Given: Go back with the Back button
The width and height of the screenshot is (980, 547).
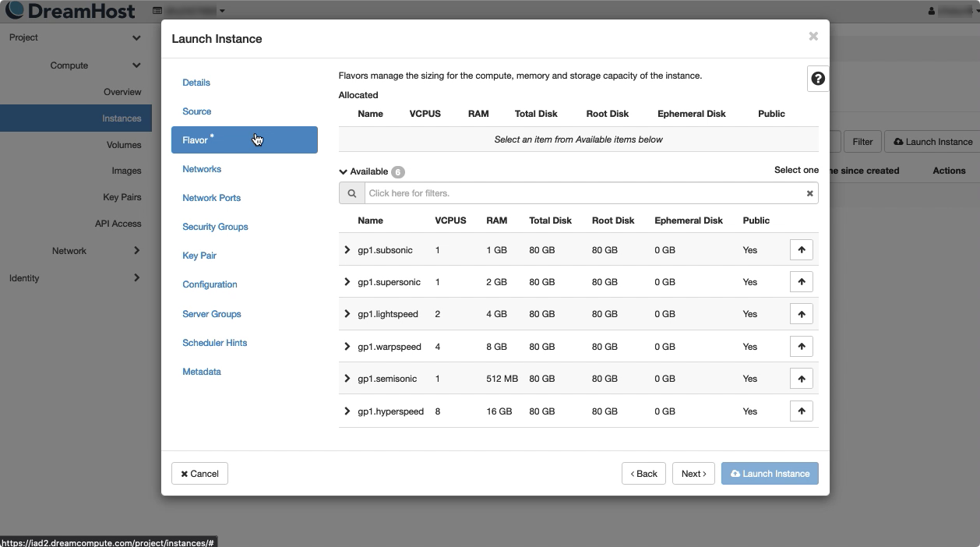Looking at the screenshot, I should pos(644,474).
